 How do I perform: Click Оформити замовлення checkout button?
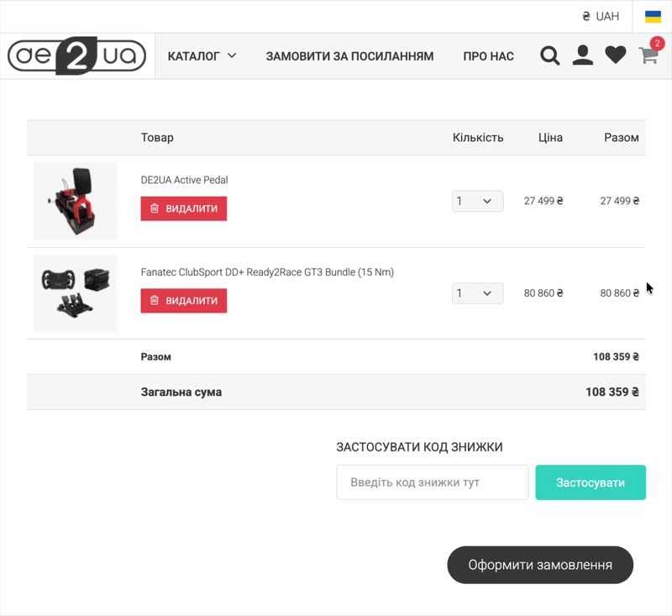pos(539,565)
